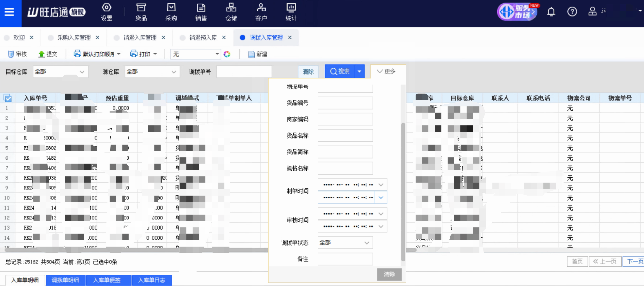Expand the 目标仓库 dropdown
The height and width of the screenshot is (286, 644).
coord(60,72)
